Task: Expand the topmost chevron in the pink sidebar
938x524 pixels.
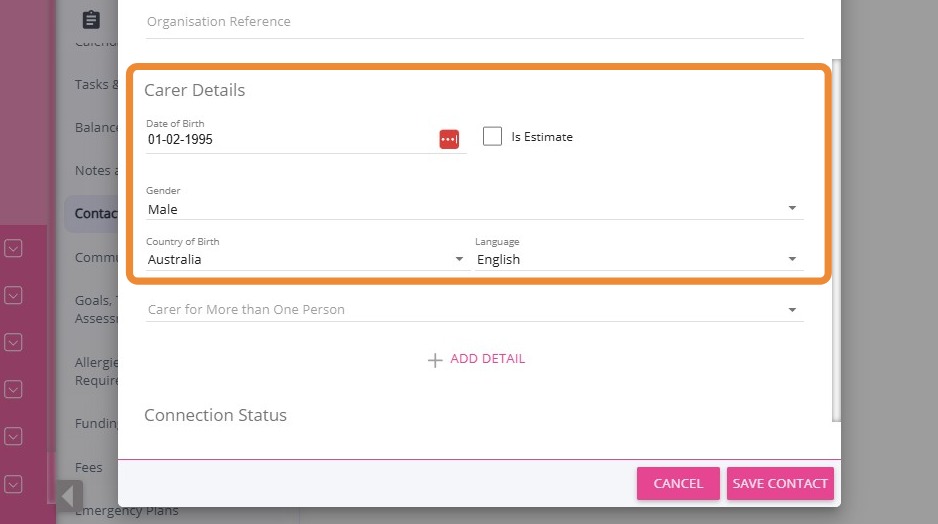Action: point(13,247)
